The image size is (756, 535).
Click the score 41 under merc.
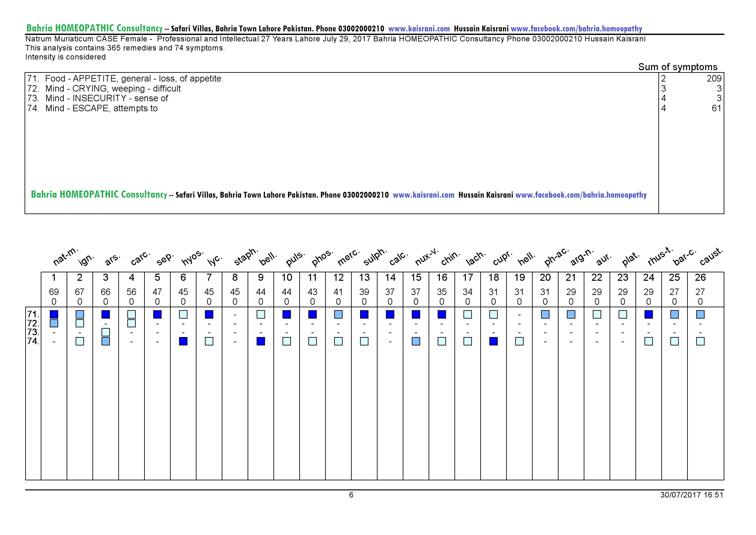click(338, 292)
